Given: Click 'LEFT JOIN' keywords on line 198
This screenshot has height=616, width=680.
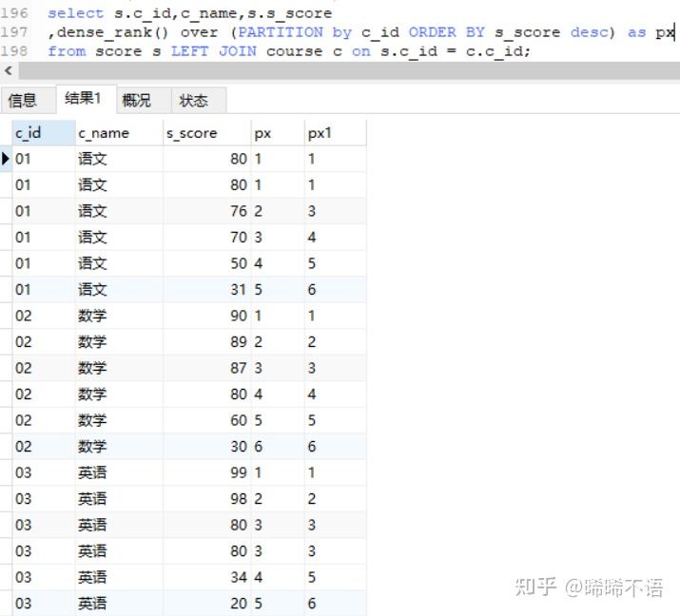Looking at the screenshot, I should click(214, 51).
